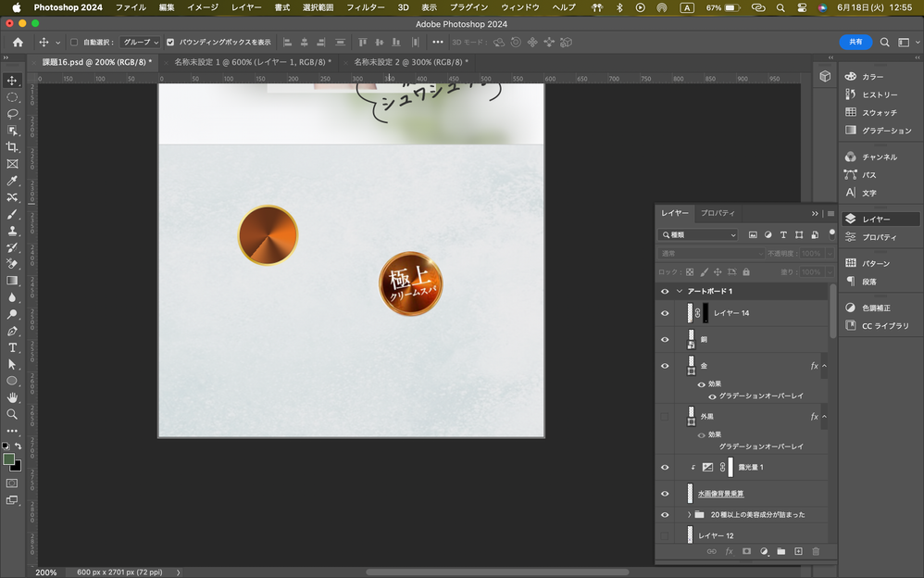Open the グループ auto-select dropdown

tap(142, 43)
